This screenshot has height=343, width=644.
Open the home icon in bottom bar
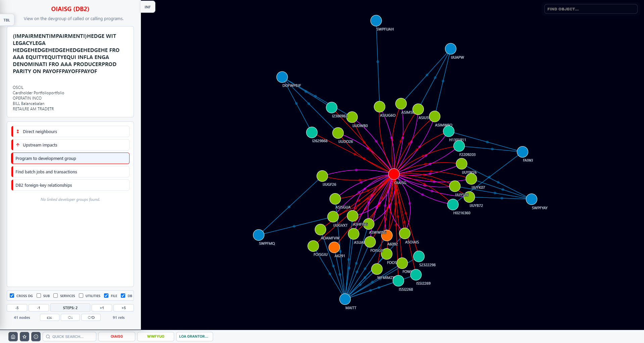(x=13, y=337)
